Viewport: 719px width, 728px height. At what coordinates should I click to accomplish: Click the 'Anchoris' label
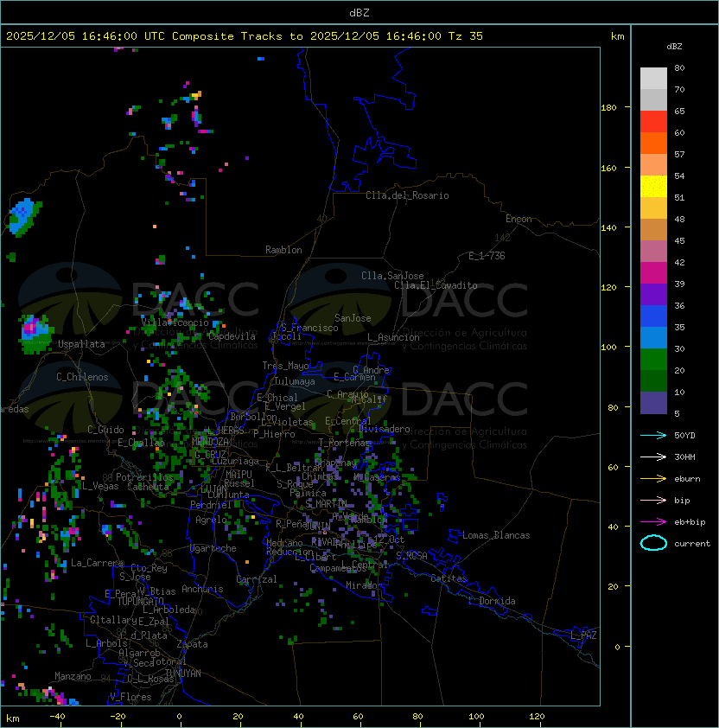(x=202, y=589)
